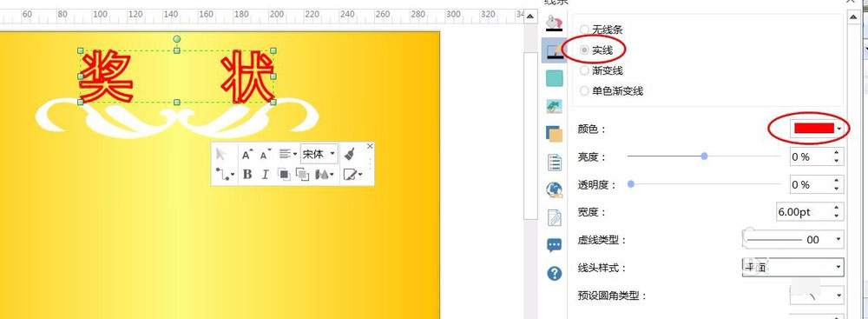
Task: Open the 虚线类型 dash type dropdown
Action: [x=792, y=240]
